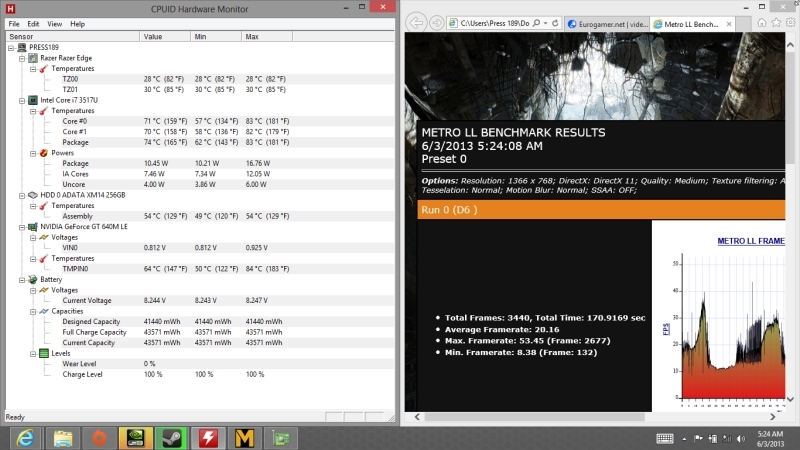Select the TMPIN0 temperature row
This screenshot has height=450, width=800.
coord(200,269)
